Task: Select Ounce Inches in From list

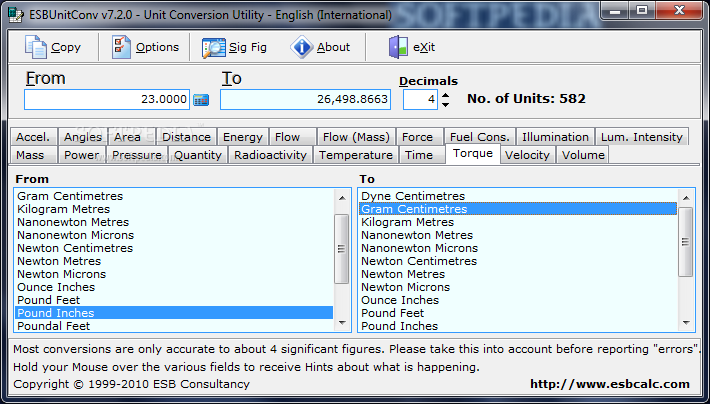Action: pyautogui.click(x=174, y=287)
